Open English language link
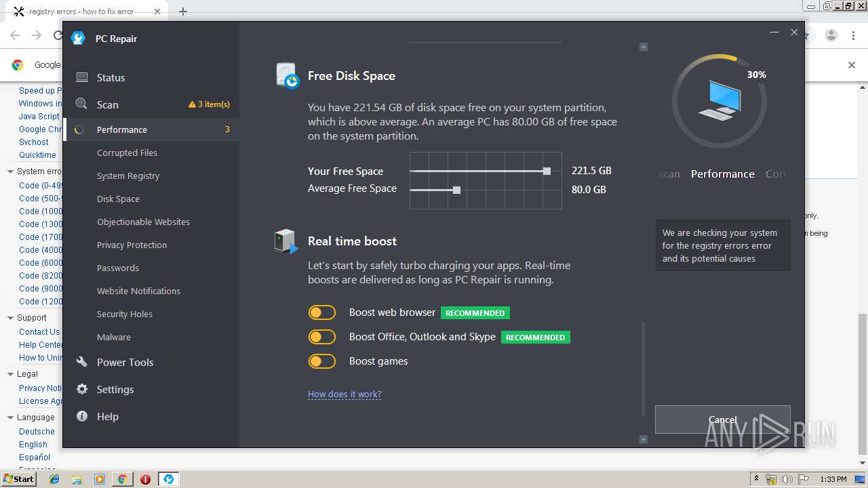Viewport: 868px width, 488px height. tap(33, 445)
